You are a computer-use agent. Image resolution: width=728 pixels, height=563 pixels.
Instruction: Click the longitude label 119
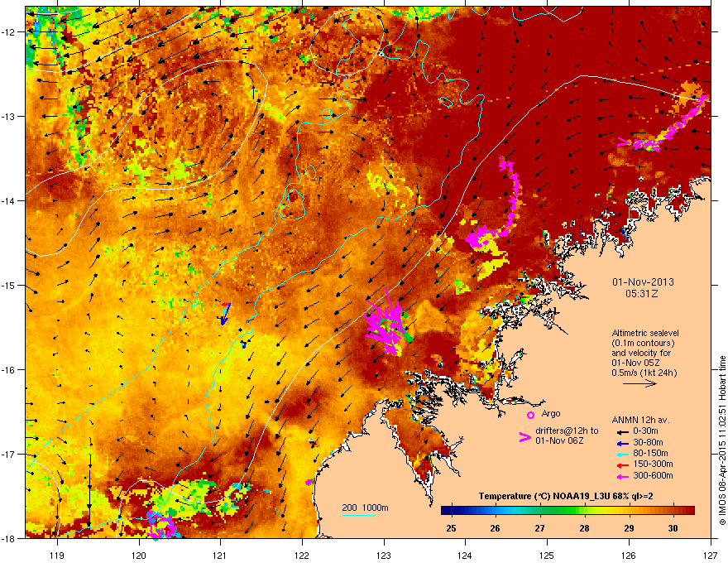57,555
